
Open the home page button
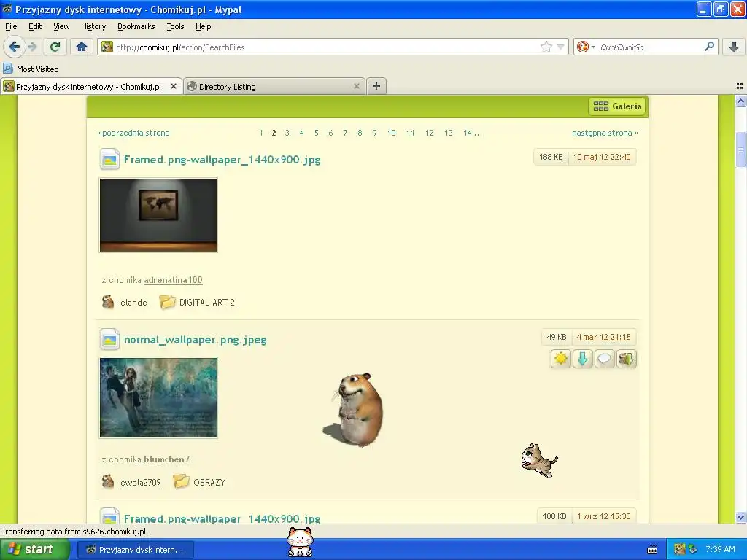[82, 47]
